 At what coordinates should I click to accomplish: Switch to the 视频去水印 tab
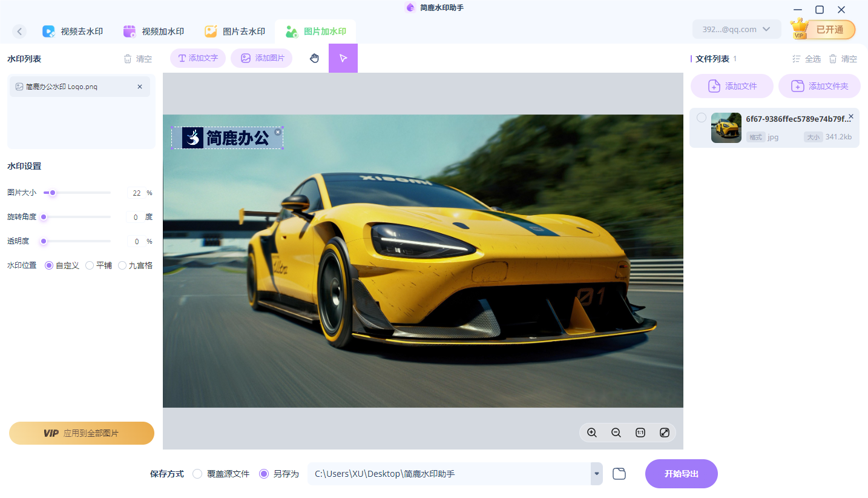click(x=73, y=31)
